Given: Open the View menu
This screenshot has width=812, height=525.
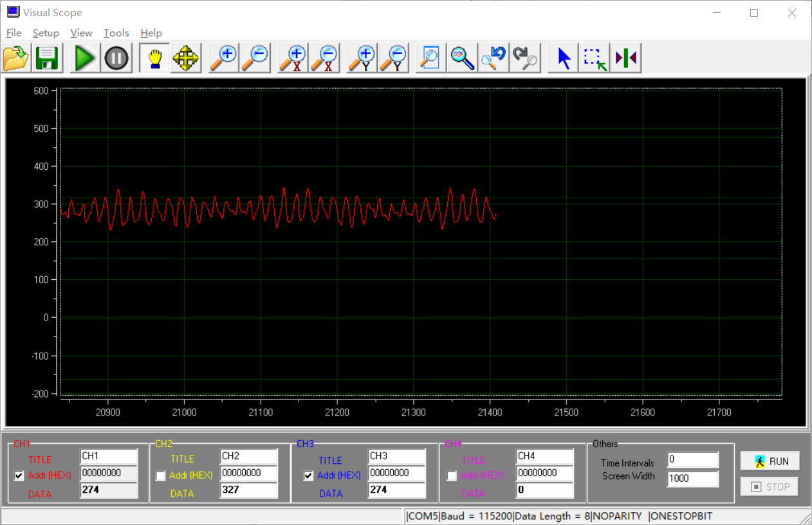Looking at the screenshot, I should [81, 33].
